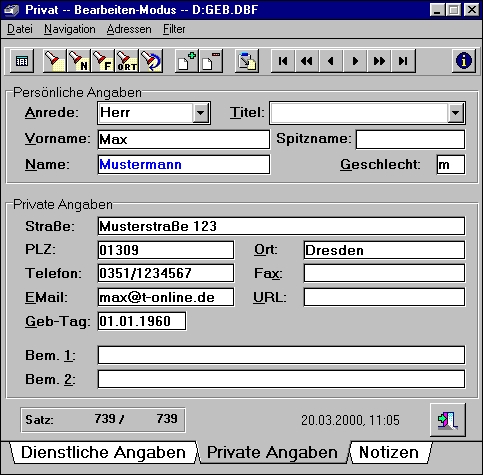Expand the Anrede dropdown
Image resolution: width=483 pixels, height=475 pixels.
[201, 113]
